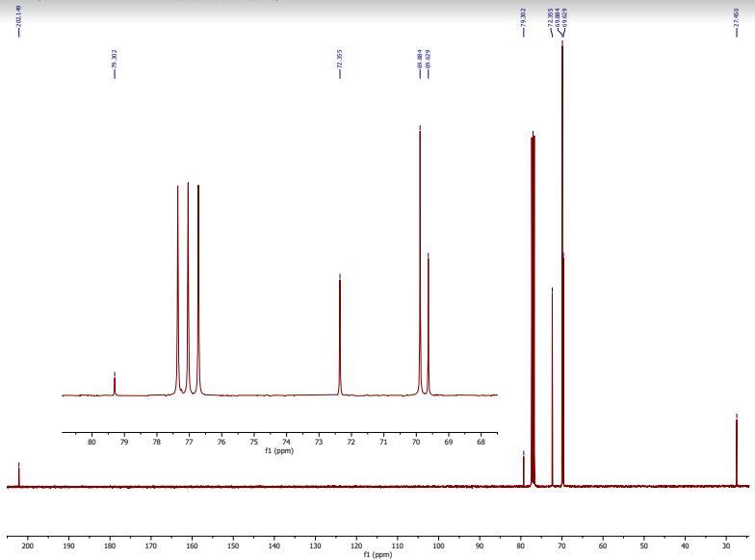Click the 74 tick on the inset axis
Screen dimensions: 755x560
coord(286,442)
